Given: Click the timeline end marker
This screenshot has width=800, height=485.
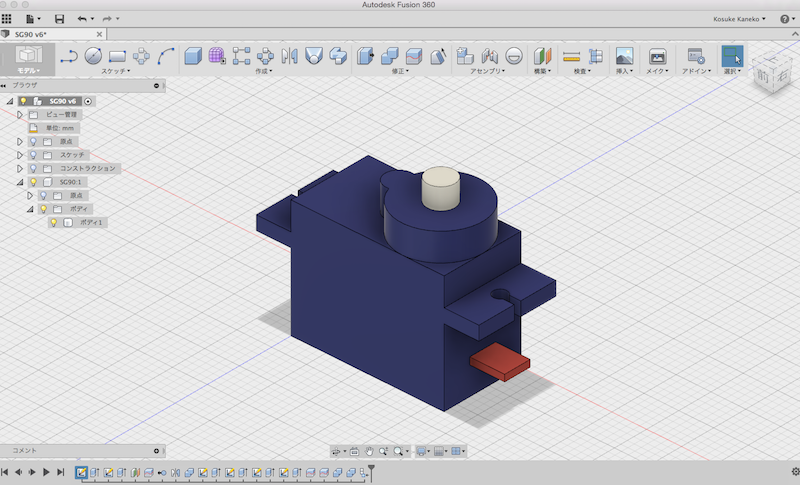Looking at the screenshot, I should tap(371, 471).
